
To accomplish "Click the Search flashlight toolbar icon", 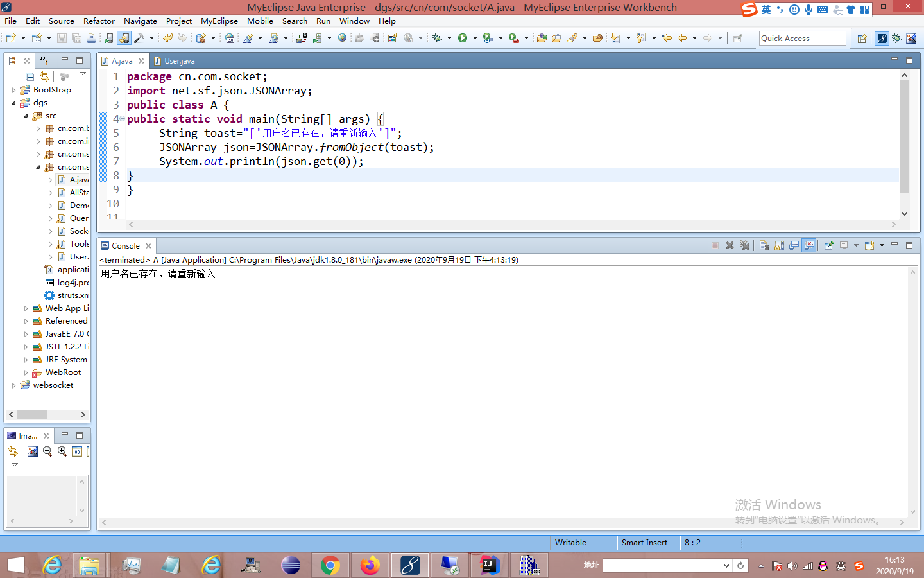I will pos(572,39).
